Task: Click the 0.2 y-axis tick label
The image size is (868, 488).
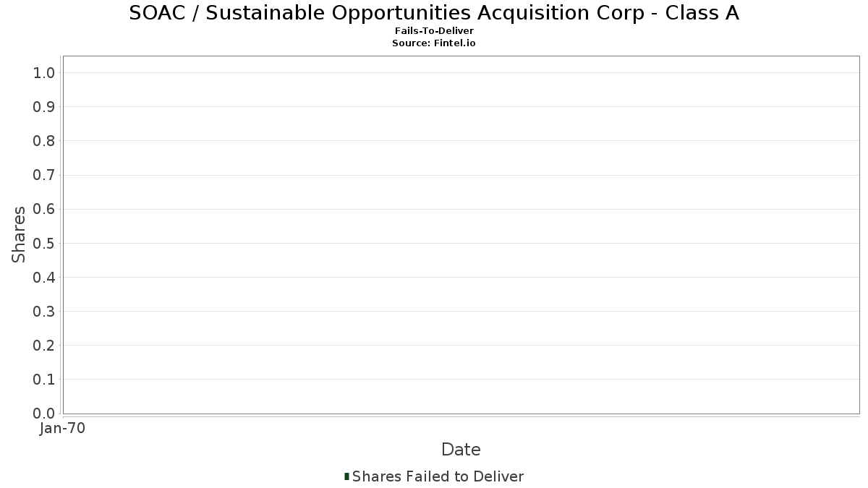Action: 44,346
